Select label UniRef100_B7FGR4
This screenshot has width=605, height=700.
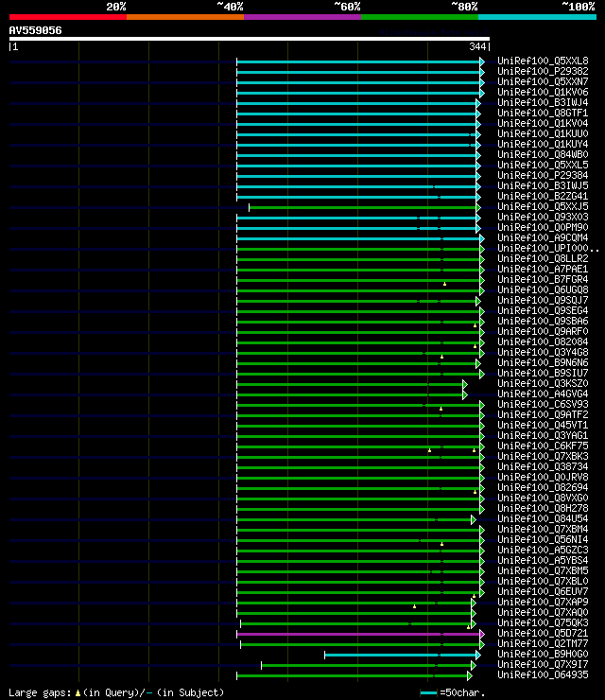[543, 279]
